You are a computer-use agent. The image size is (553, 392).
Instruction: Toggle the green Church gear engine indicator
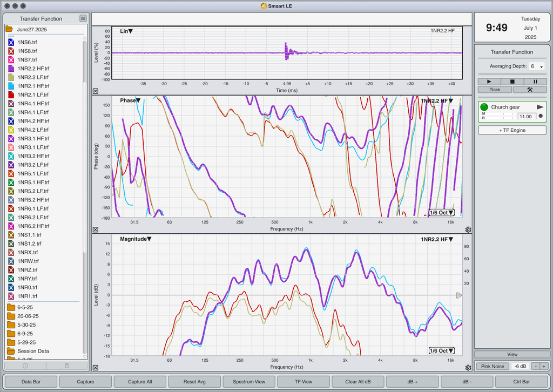tap(484, 107)
